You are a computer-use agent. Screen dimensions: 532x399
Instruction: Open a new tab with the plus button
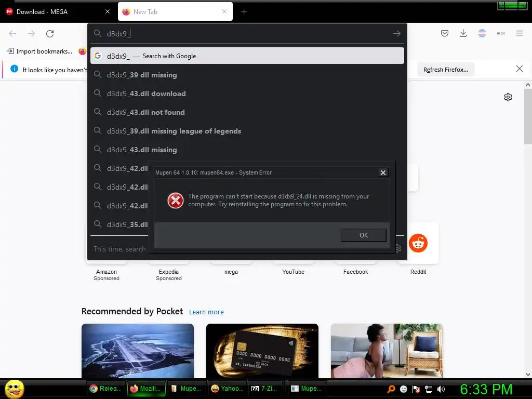pos(244,12)
